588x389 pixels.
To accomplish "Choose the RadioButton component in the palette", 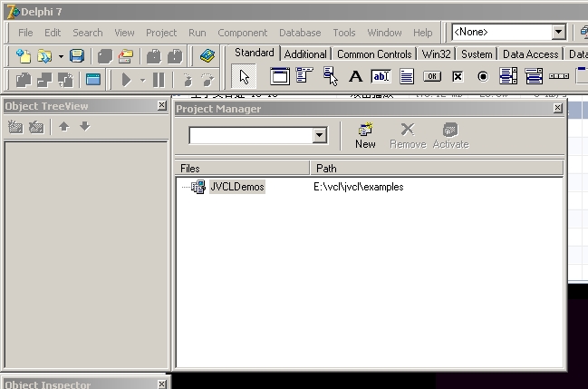I will tap(483, 77).
